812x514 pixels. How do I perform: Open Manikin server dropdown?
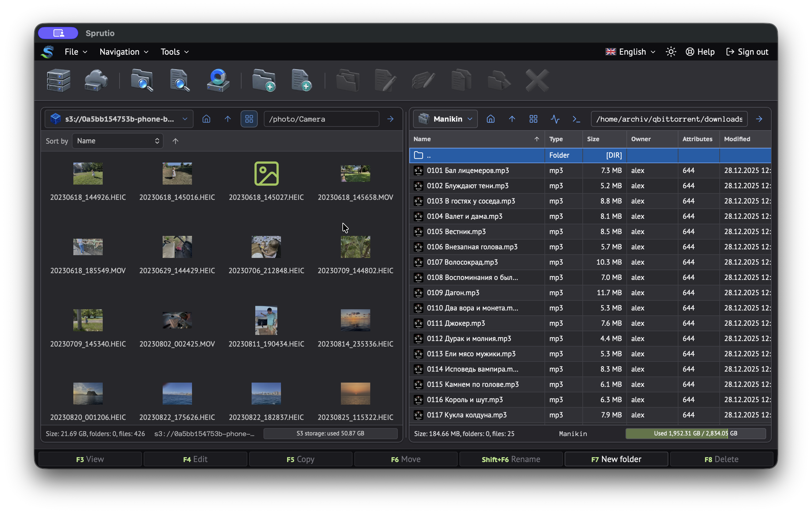tap(445, 119)
